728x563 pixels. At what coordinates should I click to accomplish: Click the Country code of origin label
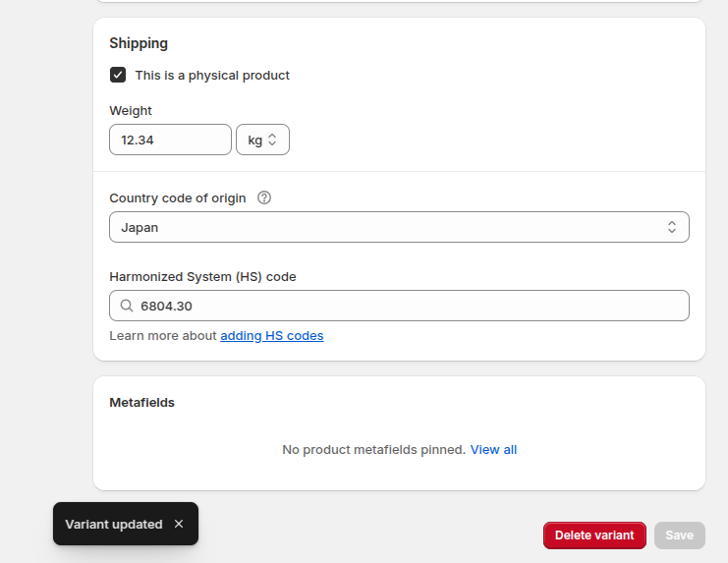point(178,198)
